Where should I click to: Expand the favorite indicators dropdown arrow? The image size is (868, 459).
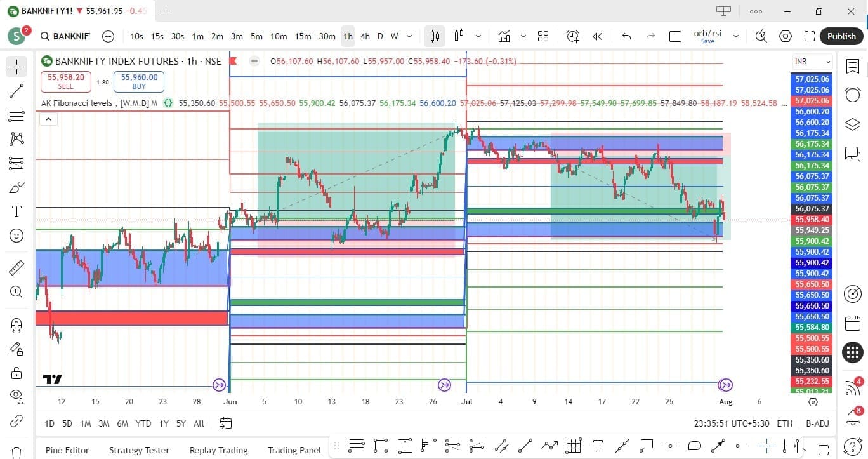pos(523,36)
